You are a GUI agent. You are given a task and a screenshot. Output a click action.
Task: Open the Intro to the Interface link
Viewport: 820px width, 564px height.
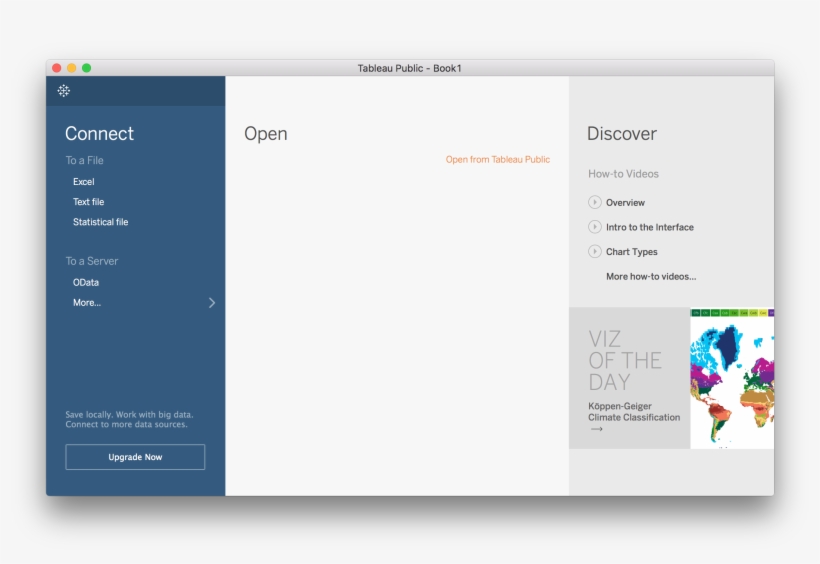tap(650, 227)
